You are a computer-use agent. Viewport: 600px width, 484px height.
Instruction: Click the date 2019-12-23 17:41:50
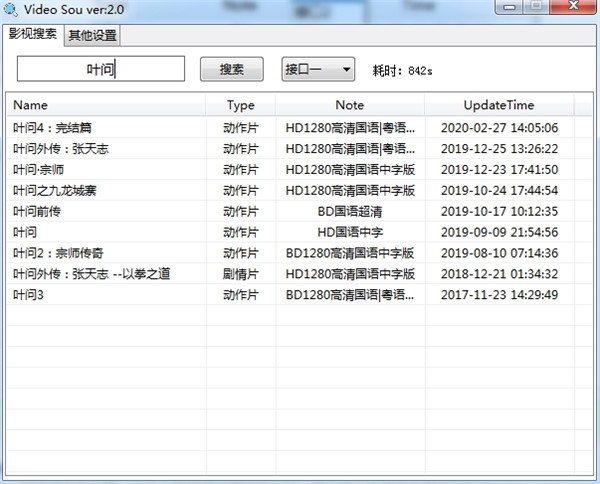pyautogui.click(x=499, y=169)
